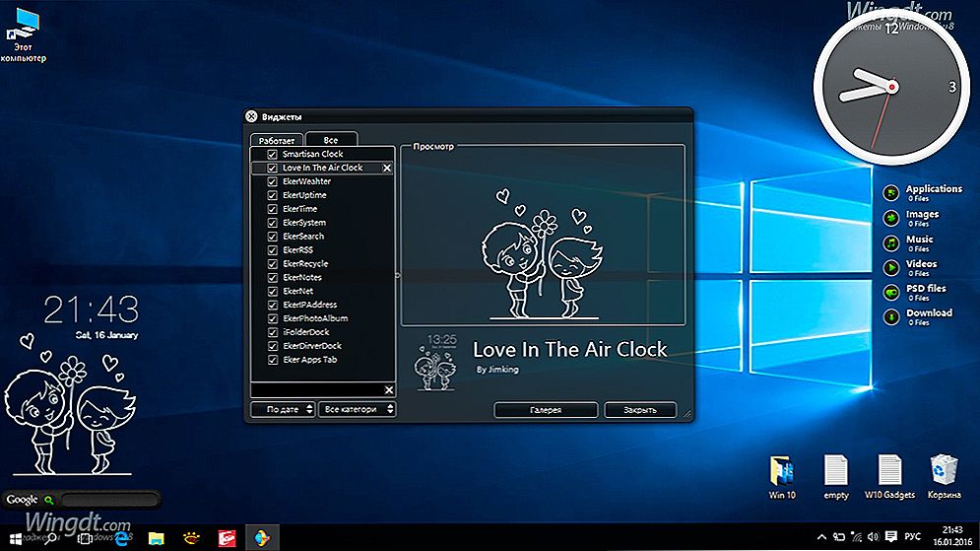Select iFolderDock in the widget list

322,332
